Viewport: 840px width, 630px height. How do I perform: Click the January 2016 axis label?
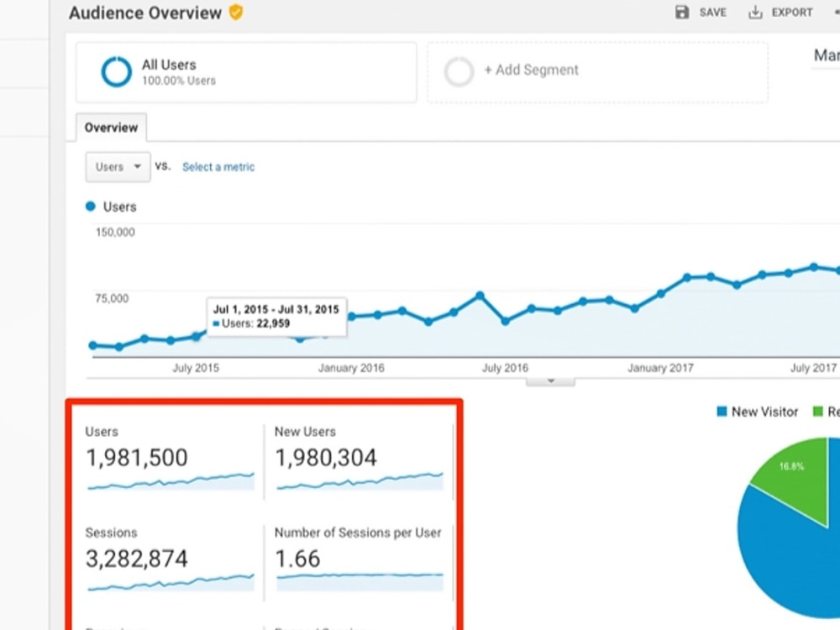351,368
